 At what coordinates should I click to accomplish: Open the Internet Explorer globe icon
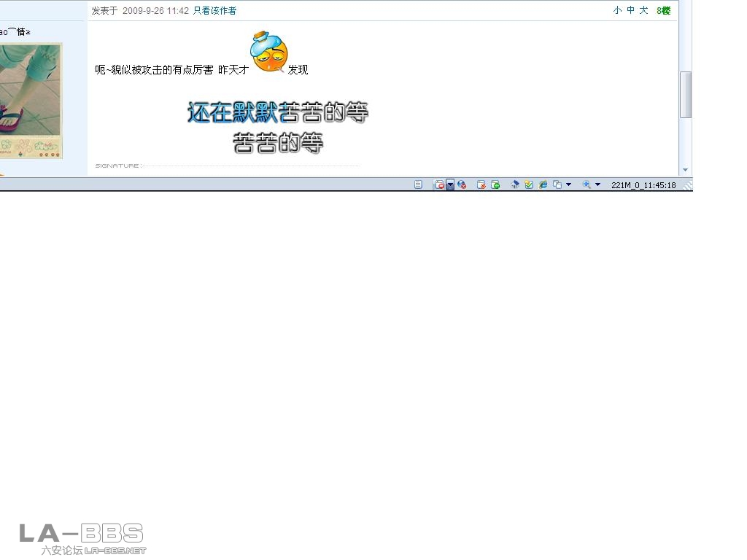coord(543,184)
